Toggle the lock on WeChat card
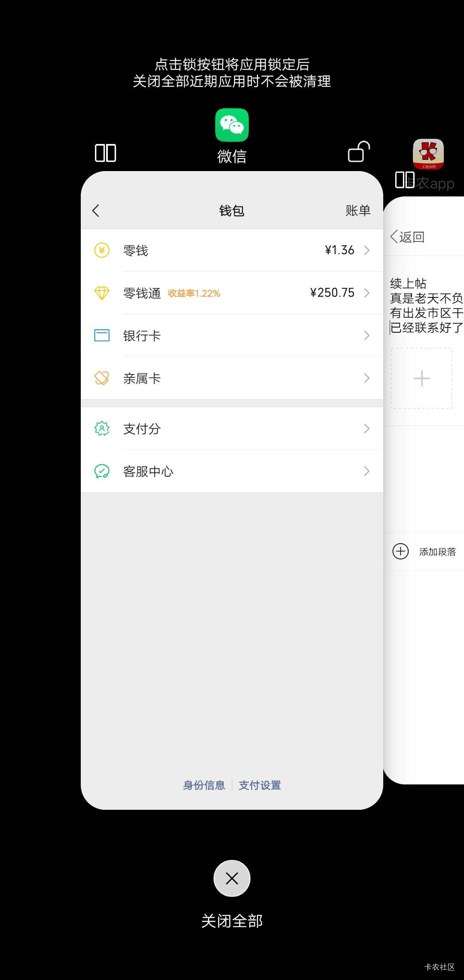Viewport: 464px width, 980px height. click(359, 152)
